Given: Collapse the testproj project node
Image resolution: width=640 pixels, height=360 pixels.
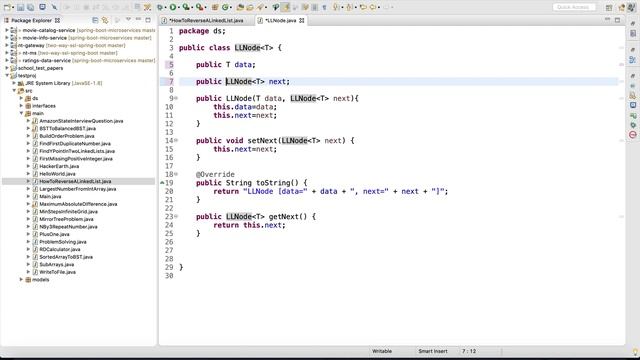Looking at the screenshot, I should point(7,76).
